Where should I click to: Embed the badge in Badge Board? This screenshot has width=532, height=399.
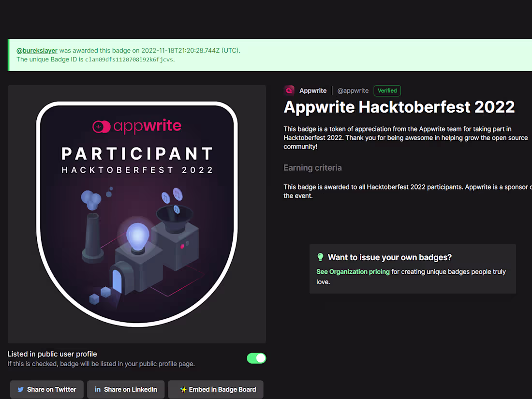click(x=216, y=389)
